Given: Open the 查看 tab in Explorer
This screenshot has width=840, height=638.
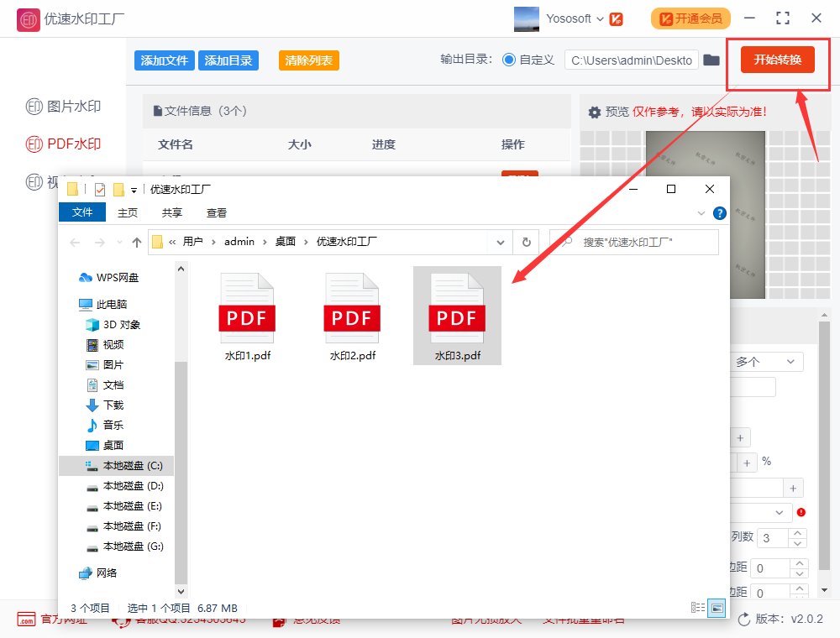Looking at the screenshot, I should pyautogui.click(x=216, y=212).
